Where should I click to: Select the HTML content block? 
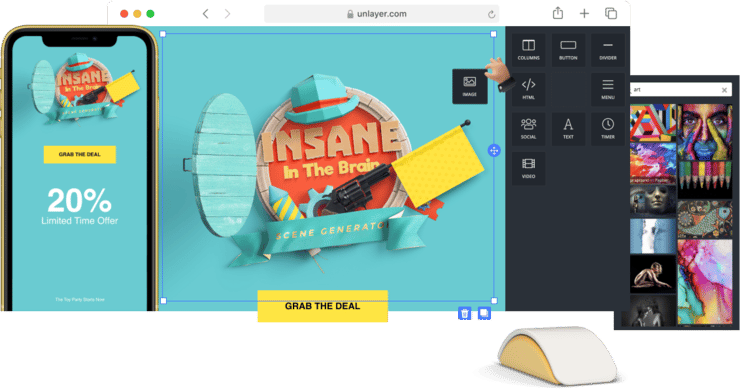(x=528, y=89)
